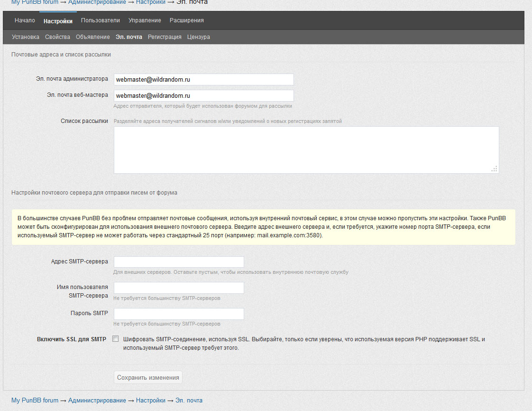Follow the bottom My PunBB forum breadcrumb link
532x411 pixels.
pyautogui.click(x=35, y=401)
